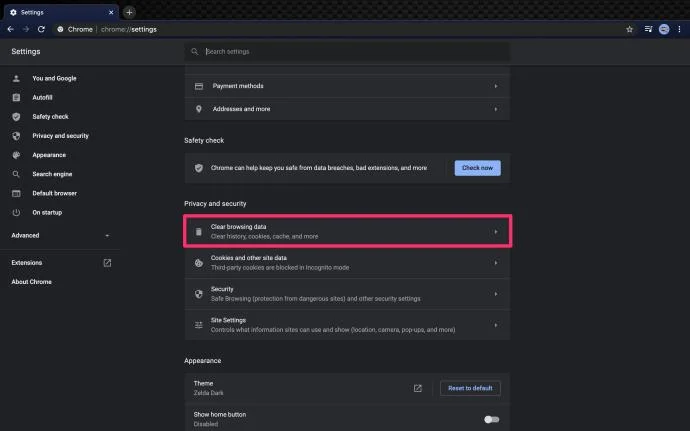
Task: Click the profile avatar icon in toolbar
Action: click(664, 29)
